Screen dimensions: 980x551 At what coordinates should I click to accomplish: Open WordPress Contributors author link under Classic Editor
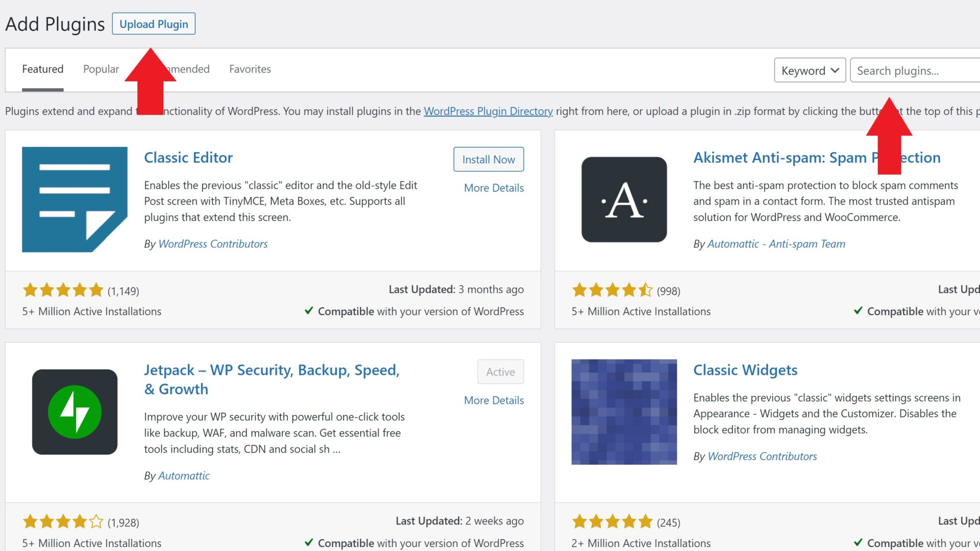point(213,244)
